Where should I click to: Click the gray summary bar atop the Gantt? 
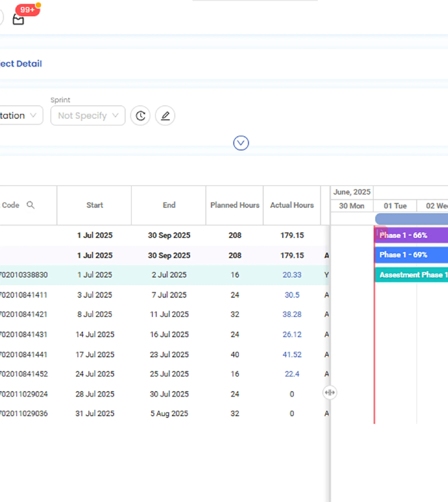click(411, 219)
